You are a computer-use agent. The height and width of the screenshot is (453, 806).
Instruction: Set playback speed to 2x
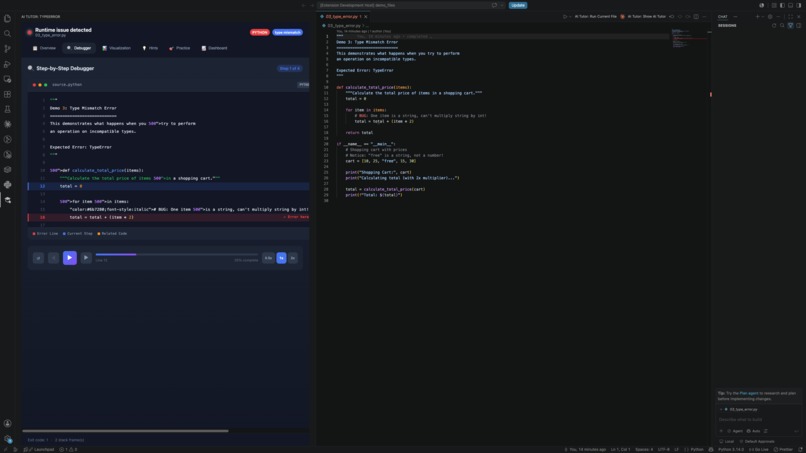(x=293, y=258)
